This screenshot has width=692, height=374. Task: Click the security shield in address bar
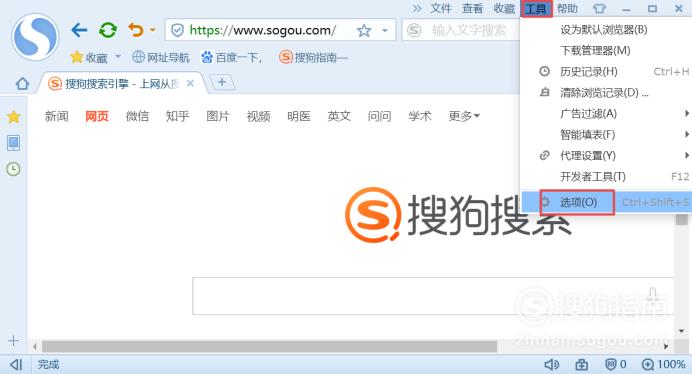click(177, 30)
